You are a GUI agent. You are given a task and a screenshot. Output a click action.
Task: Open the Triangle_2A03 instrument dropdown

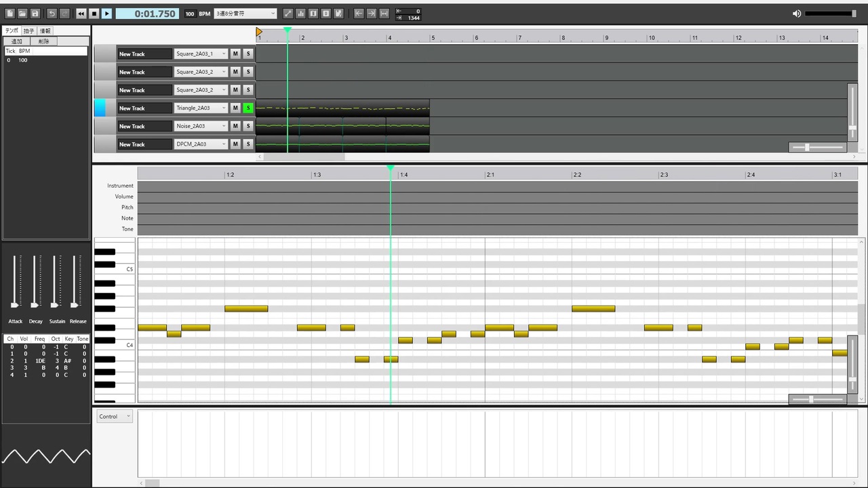click(201, 108)
